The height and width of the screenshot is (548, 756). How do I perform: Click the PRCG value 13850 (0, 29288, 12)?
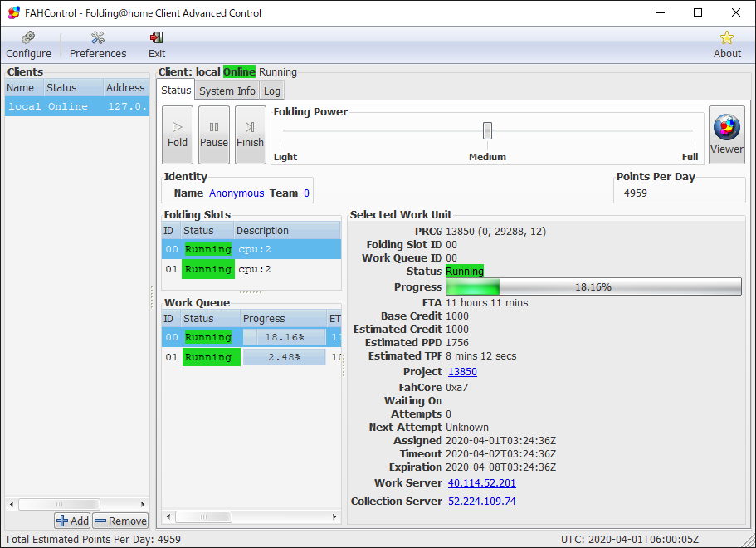[495, 232]
